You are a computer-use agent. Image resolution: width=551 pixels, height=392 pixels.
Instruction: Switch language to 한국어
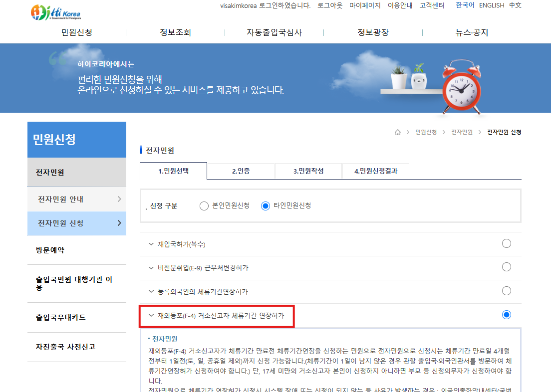click(x=465, y=5)
